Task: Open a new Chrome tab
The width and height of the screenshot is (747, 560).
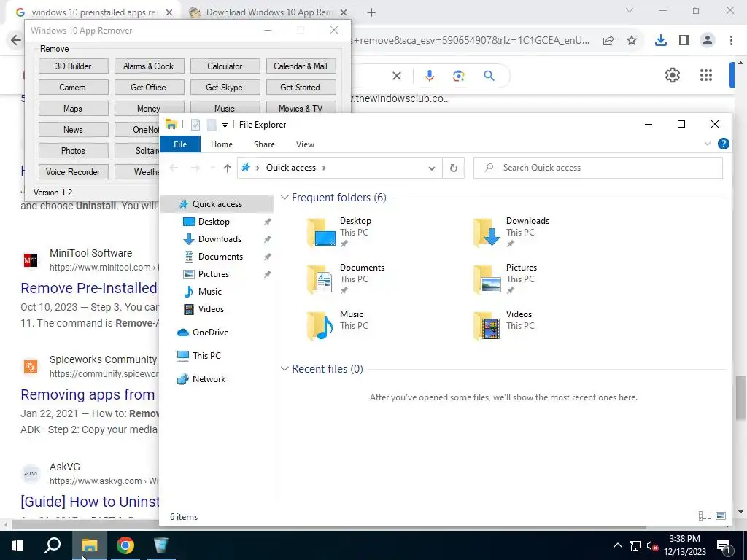Action: pyautogui.click(x=371, y=12)
